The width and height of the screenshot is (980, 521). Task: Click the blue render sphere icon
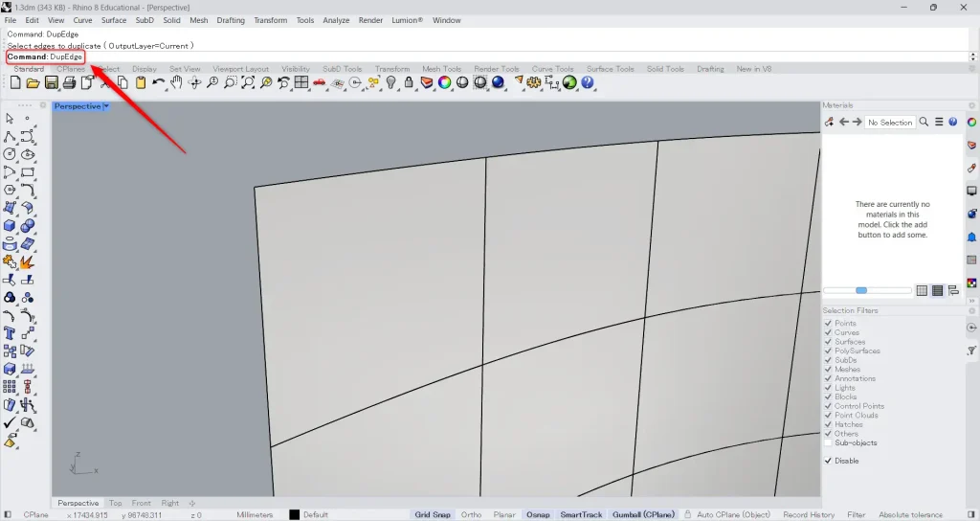click(x=498, y=82)
